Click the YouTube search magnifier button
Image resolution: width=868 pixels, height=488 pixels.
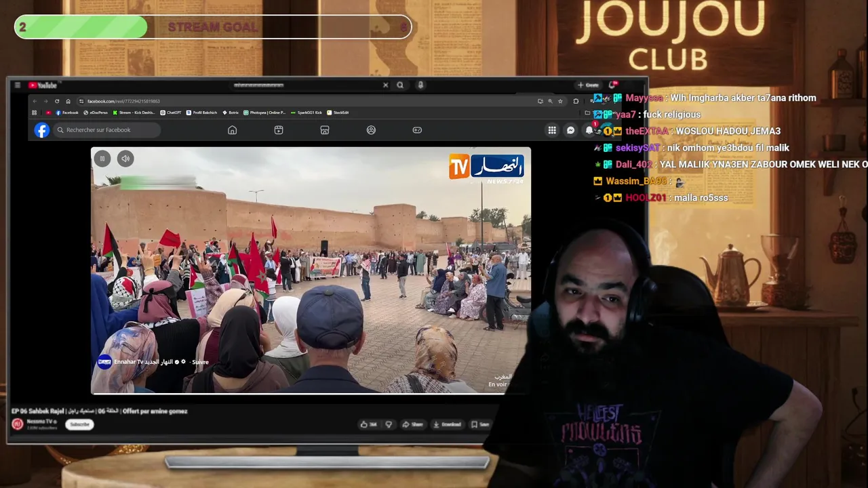pos(400,85)
